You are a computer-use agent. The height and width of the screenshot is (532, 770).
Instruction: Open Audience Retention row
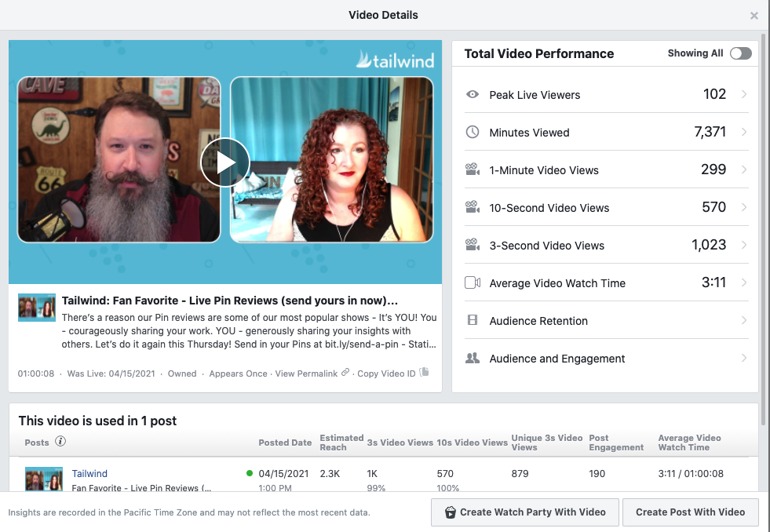click(607, 320)
